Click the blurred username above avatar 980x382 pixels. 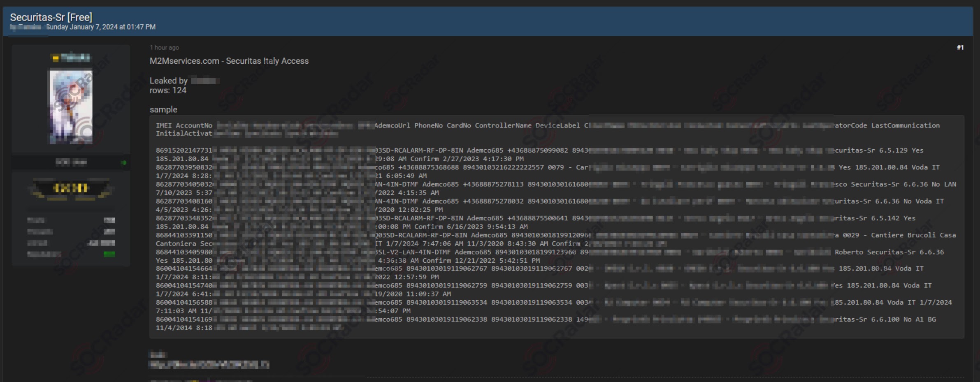72,58
